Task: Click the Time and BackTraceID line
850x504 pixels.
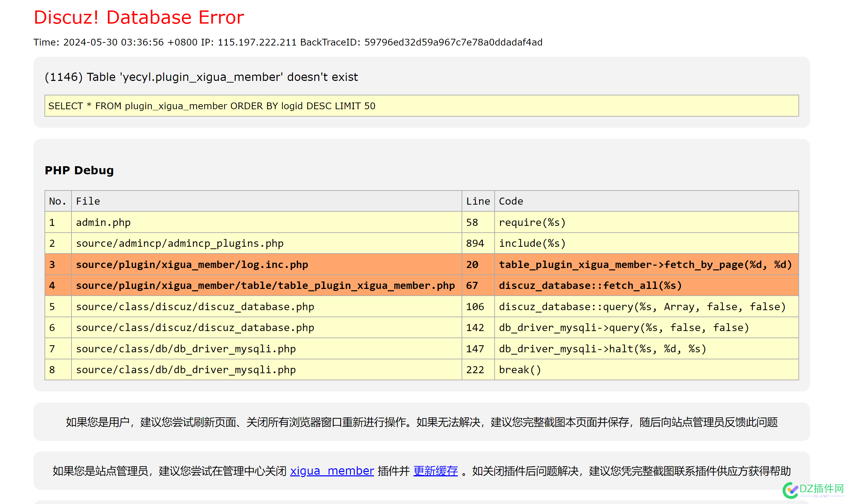Action: 288,42
